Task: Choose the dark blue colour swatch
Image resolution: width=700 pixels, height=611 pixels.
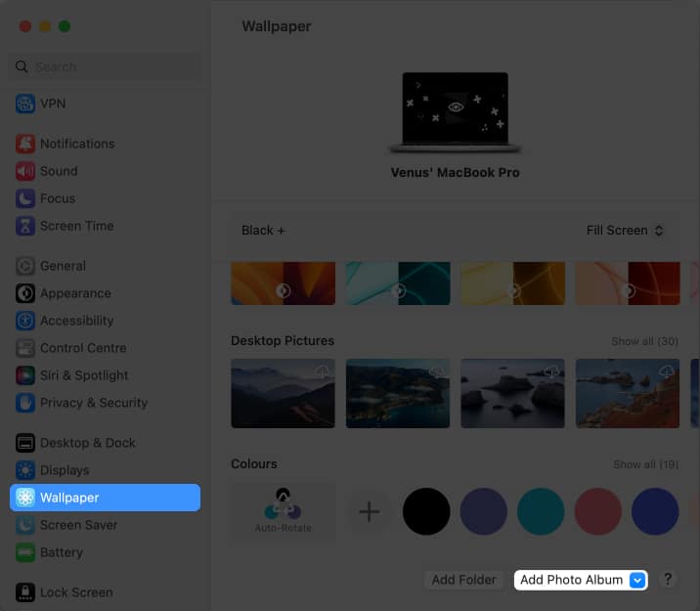Action: tap(655, 511)
